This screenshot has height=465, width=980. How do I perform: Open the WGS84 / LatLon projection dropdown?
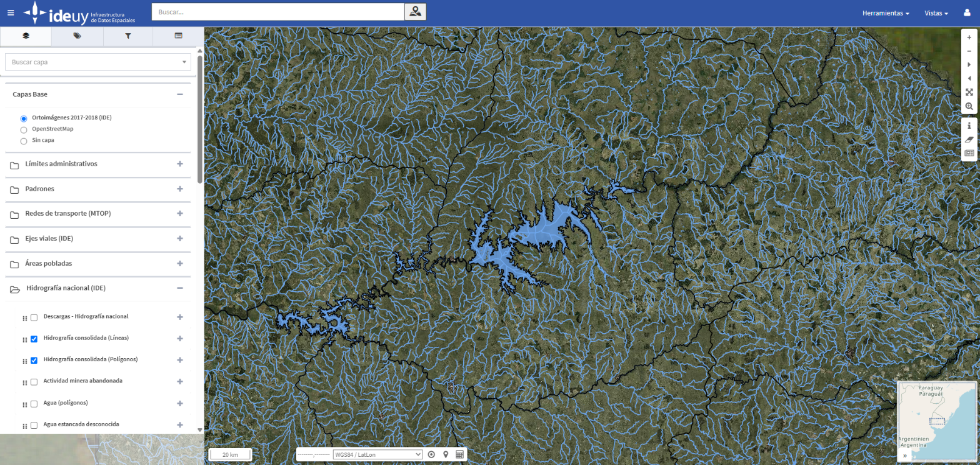tap(378, 454)
